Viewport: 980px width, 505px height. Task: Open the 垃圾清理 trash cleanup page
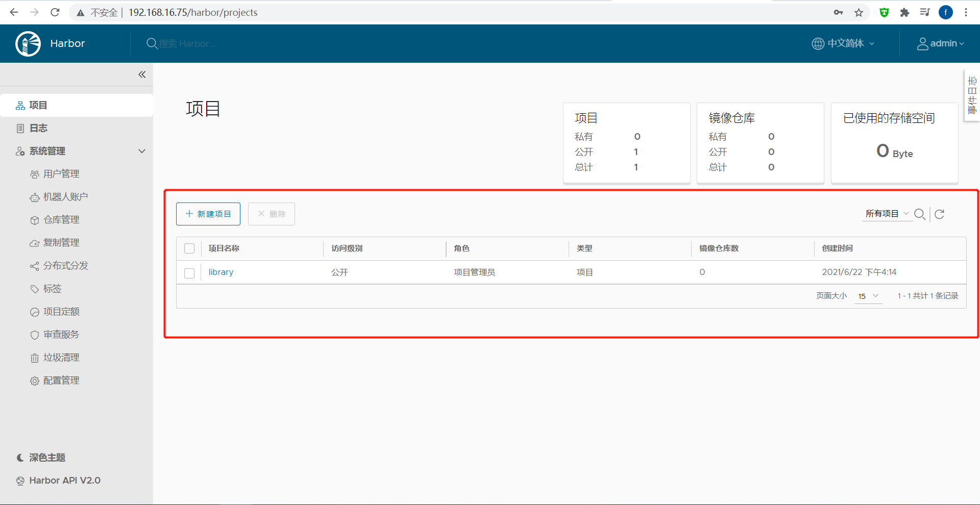point(61,358)
